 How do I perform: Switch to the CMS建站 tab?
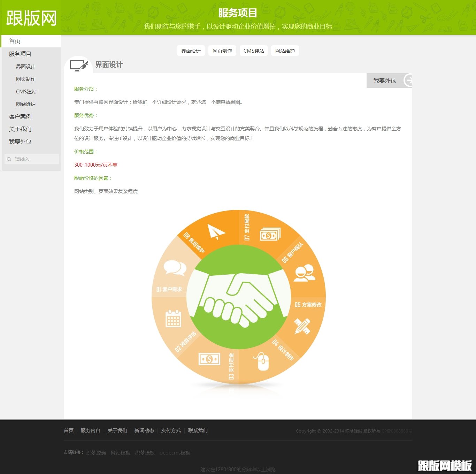(253, 51)
